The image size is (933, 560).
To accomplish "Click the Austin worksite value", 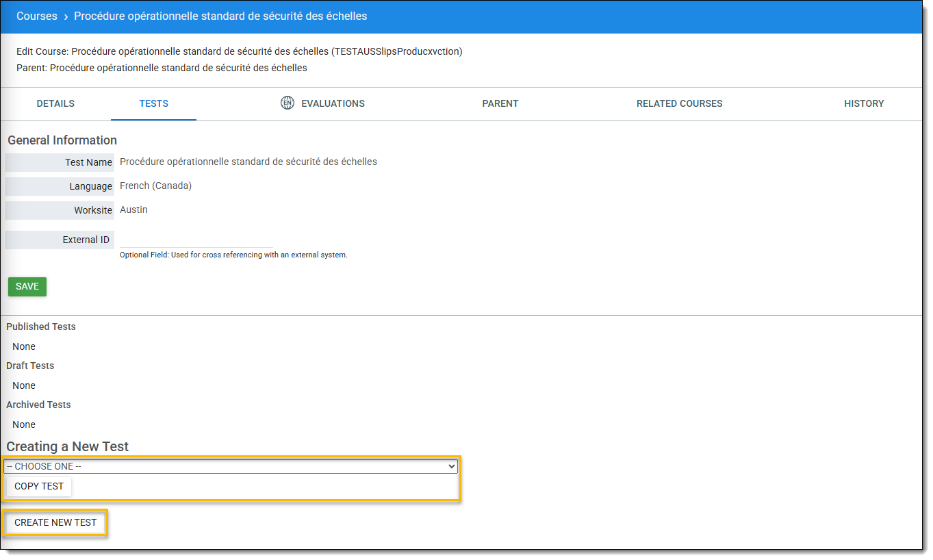I will click(133, 209).
